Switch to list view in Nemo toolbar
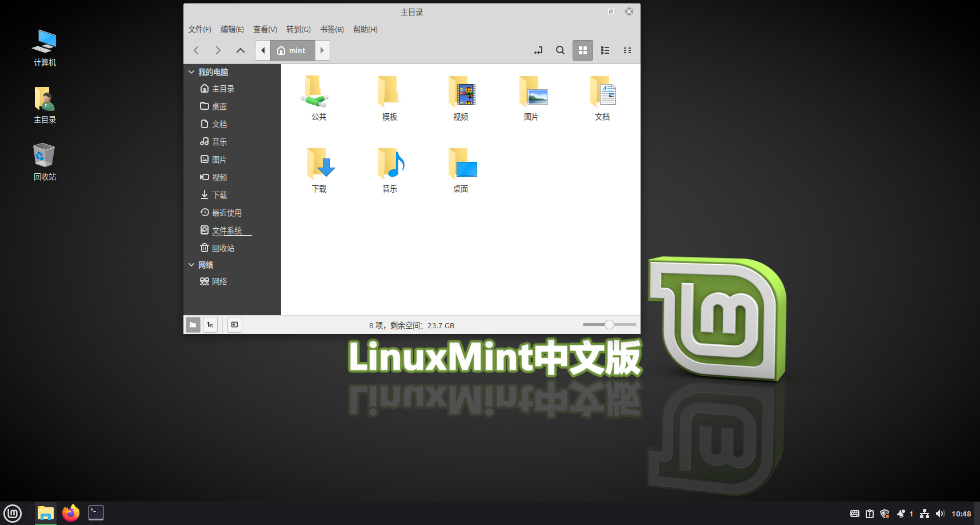The image size is (980, 525). pyautogui.click(x=605, y=50)
